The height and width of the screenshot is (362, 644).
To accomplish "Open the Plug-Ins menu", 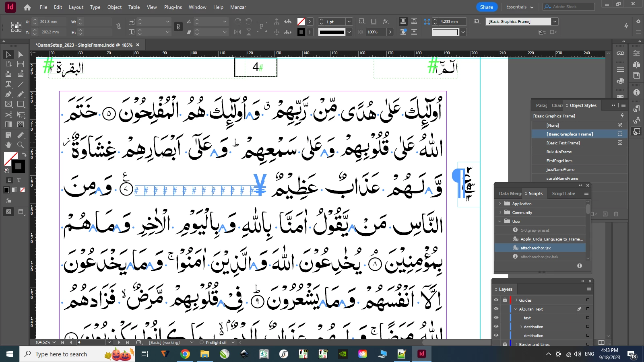I will (173, 7).
